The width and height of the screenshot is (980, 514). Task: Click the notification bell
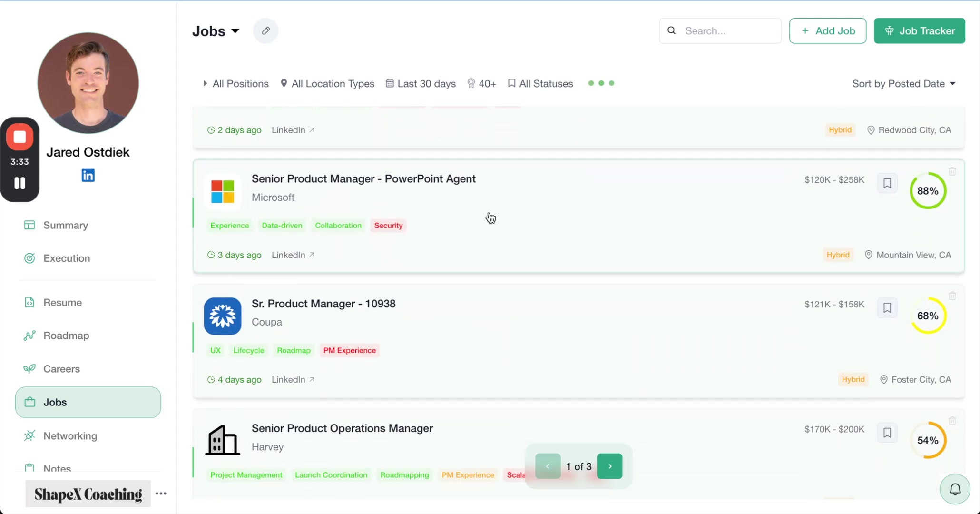(x=955, y=489)
